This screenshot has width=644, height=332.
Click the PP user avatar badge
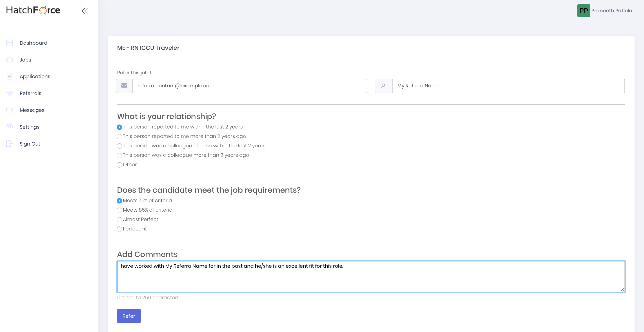(583, 11)
